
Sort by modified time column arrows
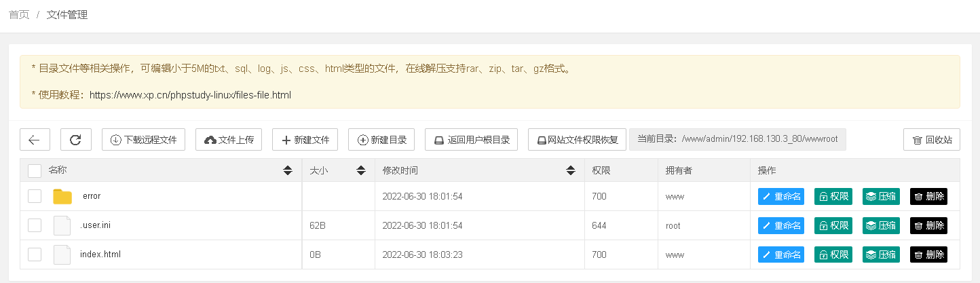[570, 170]
